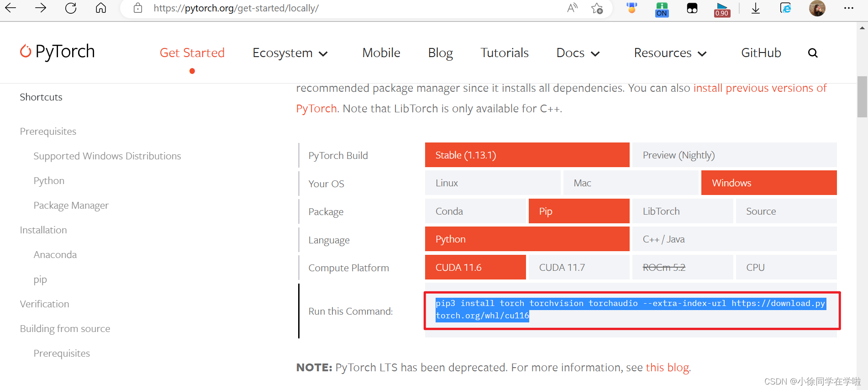Open the browser settings three-dot menu

click(x=849, y=8)
